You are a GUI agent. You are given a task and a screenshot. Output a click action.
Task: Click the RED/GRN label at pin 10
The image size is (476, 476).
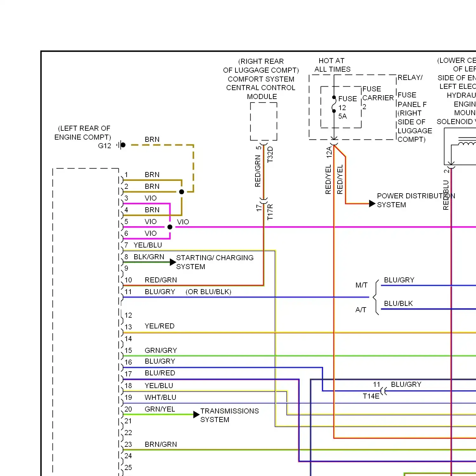[161, 280]
